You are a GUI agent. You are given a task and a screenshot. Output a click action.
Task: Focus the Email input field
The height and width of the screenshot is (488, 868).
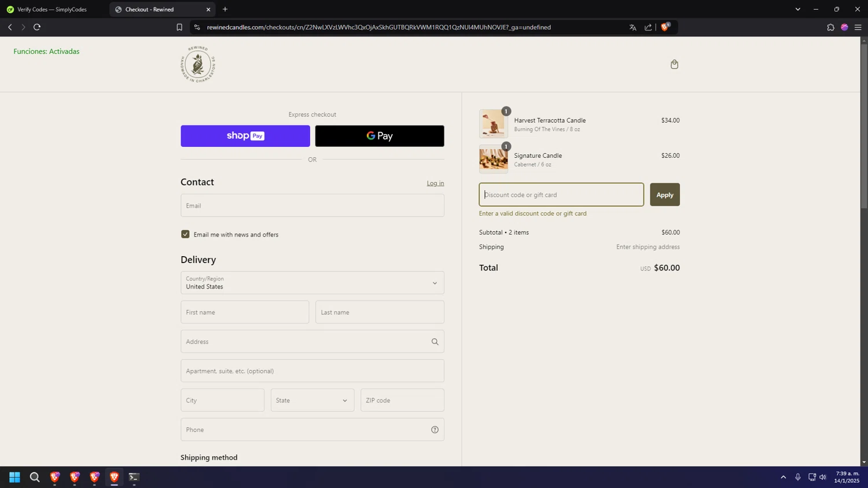point(312,205)
